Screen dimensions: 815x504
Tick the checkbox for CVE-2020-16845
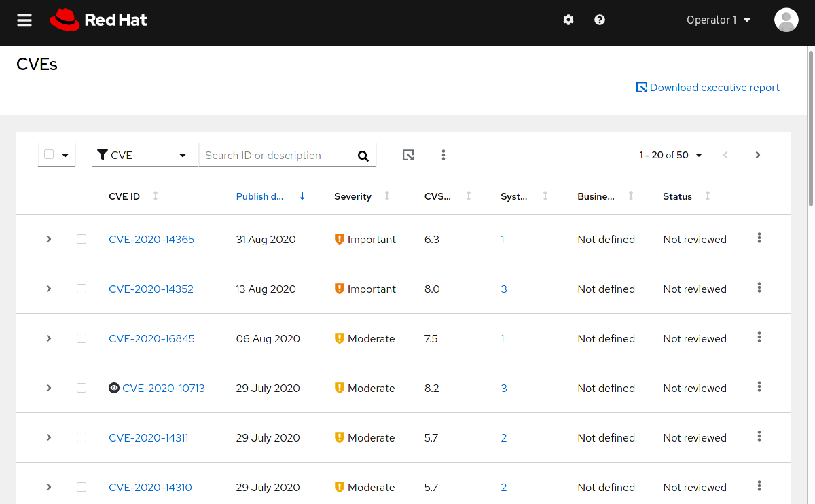81,338
